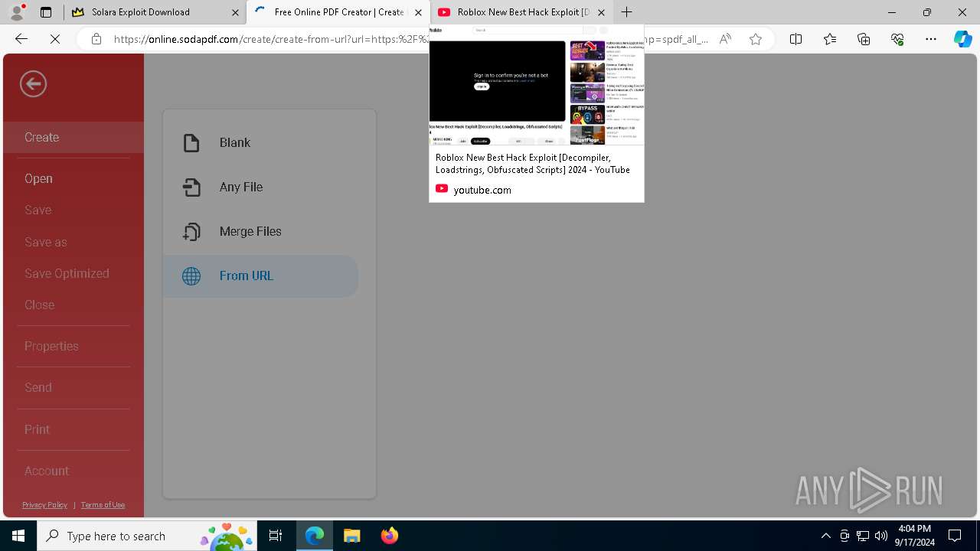Click the Edge profile avatar
This screenshot has width=980, height=551.
(17, 12)
